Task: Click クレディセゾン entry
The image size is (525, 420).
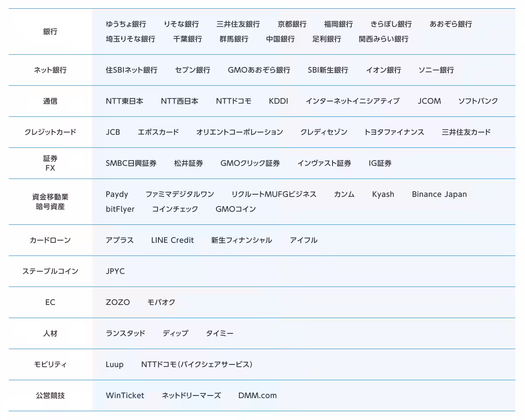Action: click(x=324, y=132)
